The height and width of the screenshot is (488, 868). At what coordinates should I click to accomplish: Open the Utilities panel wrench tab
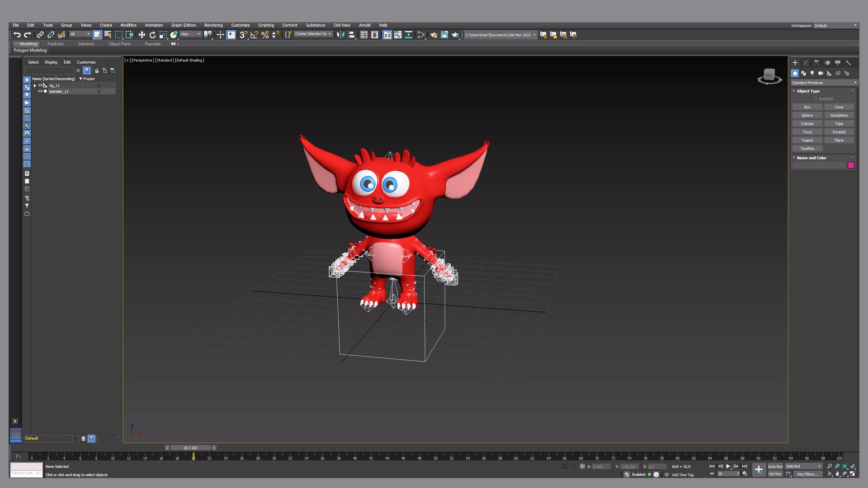click(848, 63)
